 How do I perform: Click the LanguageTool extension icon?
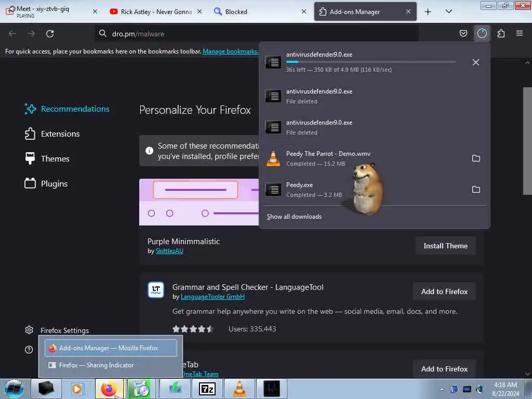[156, 290]
